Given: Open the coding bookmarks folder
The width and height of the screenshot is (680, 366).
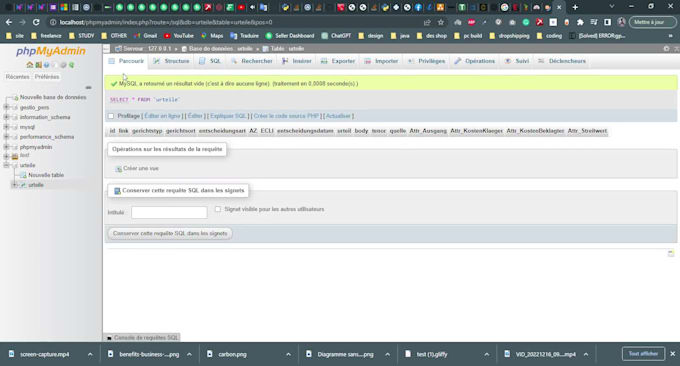Looking at the screenshot, I should click(549, 36).
